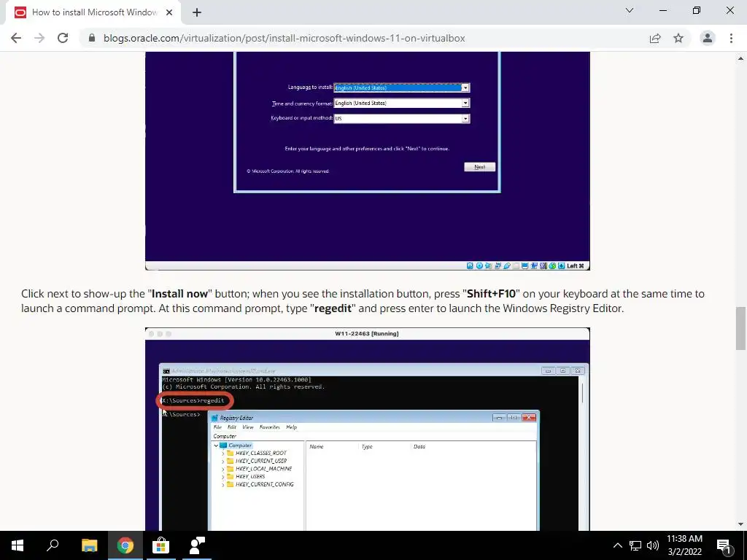Click the bold 'Shift+F10' text
This screenshot has width=747, height=560.
click(x=491, y=294)
